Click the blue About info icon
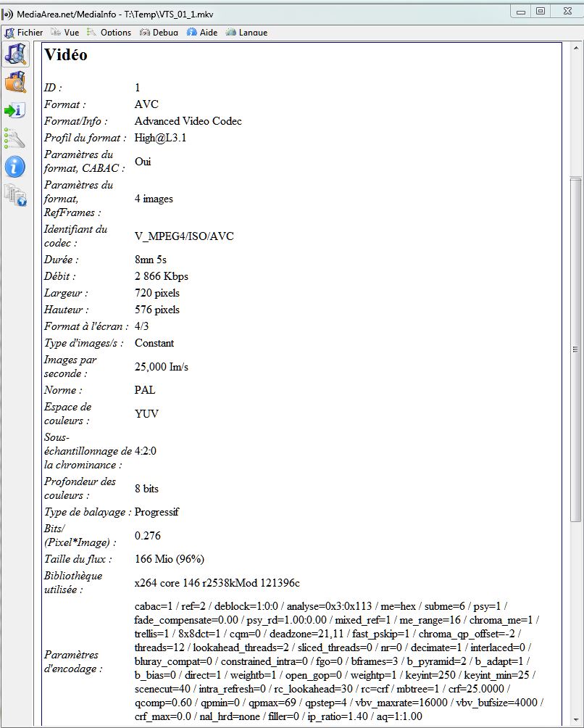 point(14,167)
